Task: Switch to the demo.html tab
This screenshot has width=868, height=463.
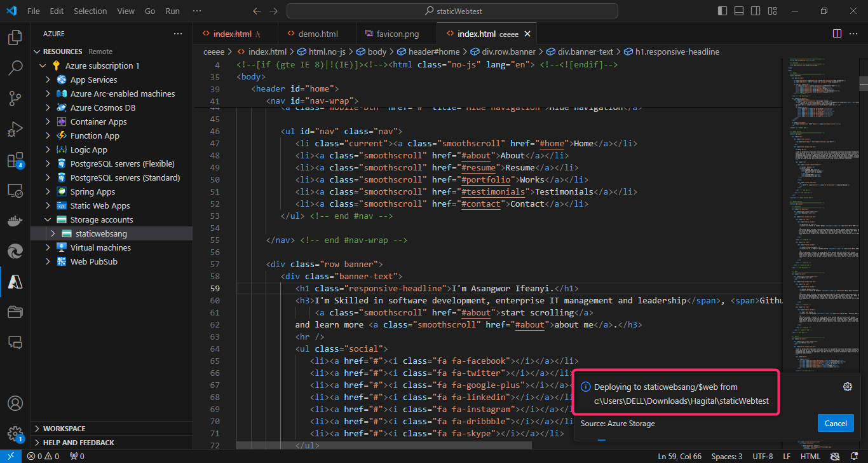Action: coord(318,34)
